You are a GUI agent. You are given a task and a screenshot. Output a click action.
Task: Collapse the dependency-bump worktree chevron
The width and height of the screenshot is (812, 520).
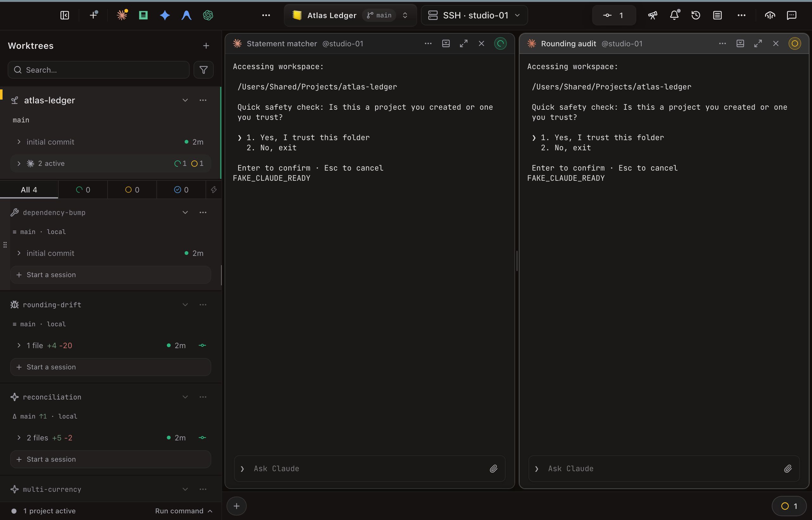(185, 212)
